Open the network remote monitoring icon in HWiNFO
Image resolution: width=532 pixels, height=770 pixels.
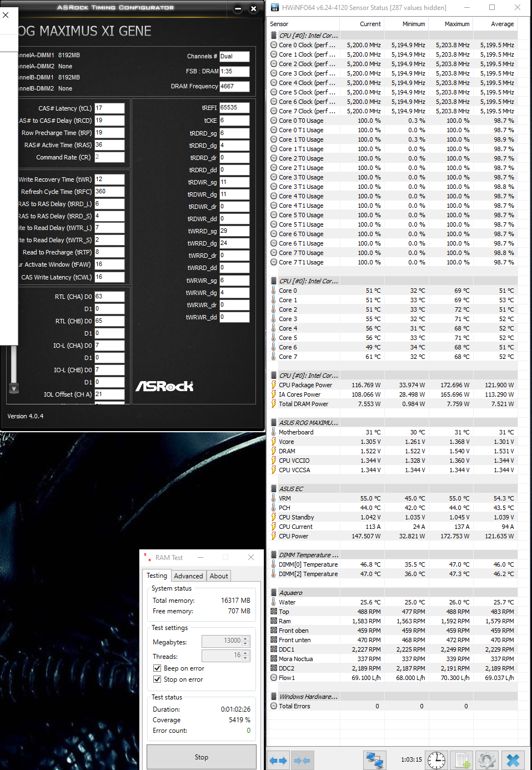(375, 760)
